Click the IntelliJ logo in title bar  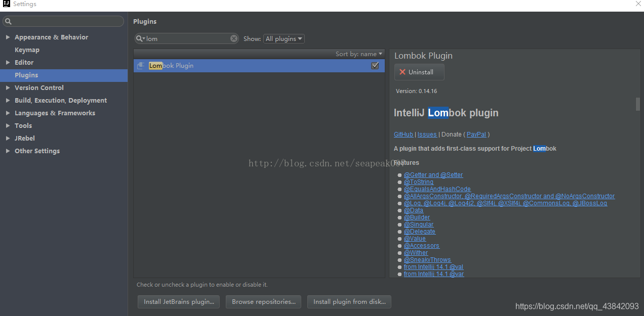click(7, 4)
